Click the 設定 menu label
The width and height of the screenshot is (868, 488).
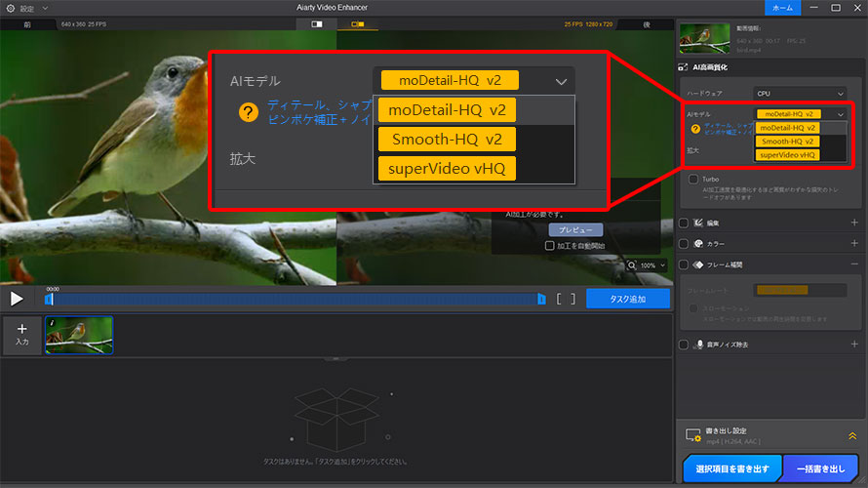[27, 9]
